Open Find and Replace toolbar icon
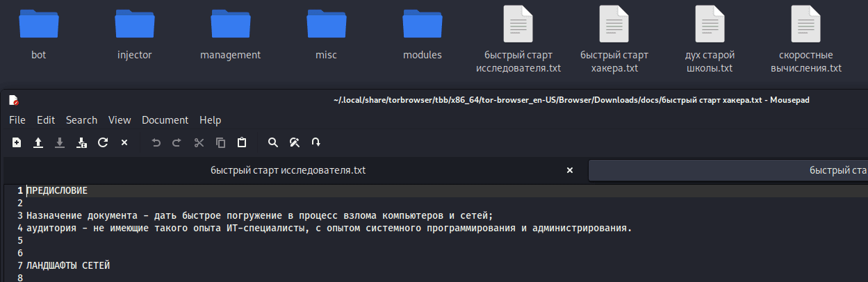This screenshot has width=868, height=282. (295, 142)
